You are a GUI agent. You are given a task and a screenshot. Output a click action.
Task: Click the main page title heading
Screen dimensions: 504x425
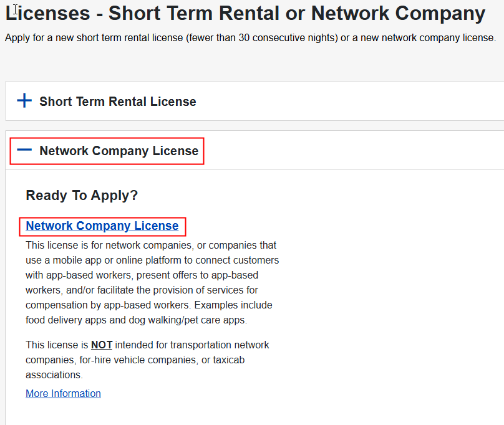245,13
